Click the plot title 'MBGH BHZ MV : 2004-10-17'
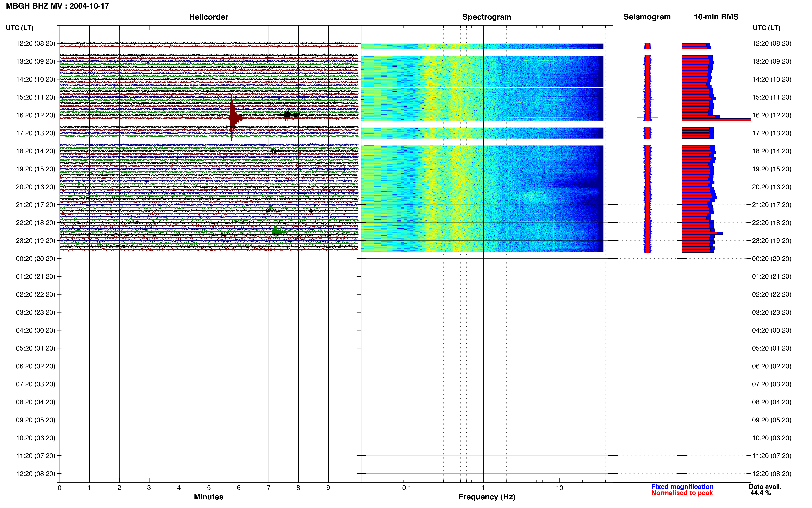This screenshot has height=508, width=812. (57, 6)
